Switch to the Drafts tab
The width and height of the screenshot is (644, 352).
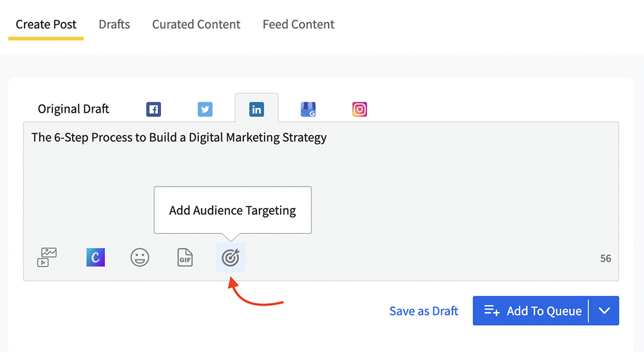pyautogui.click(x=114, y=24)
